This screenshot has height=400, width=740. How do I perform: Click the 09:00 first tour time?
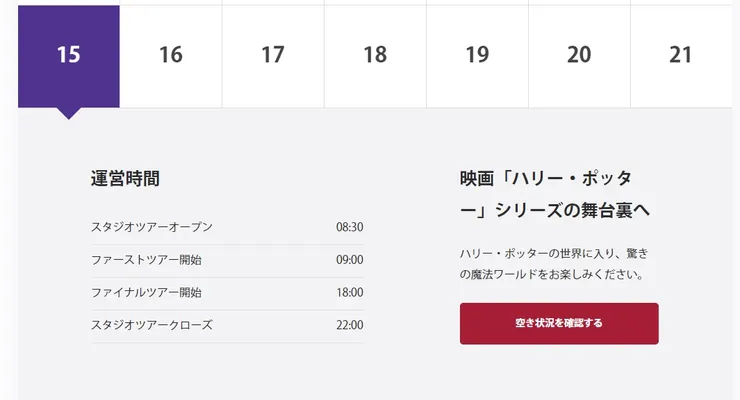pyautogui.click(x=349, y=260)
